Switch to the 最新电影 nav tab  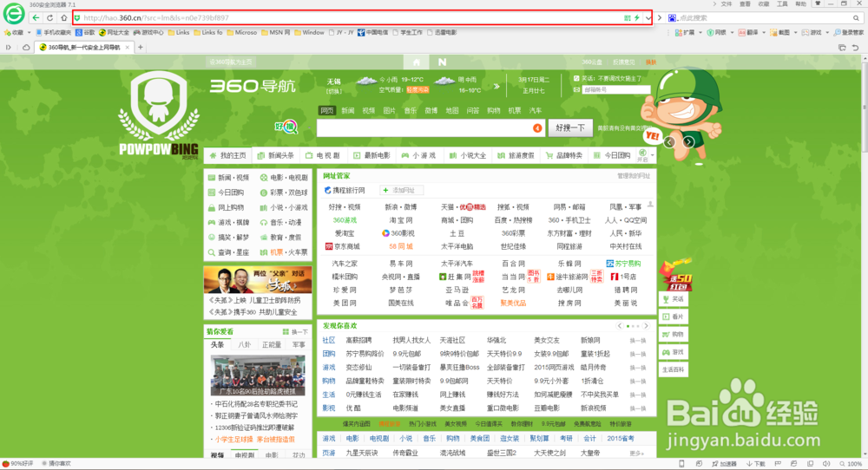click(x=372, y=155)
